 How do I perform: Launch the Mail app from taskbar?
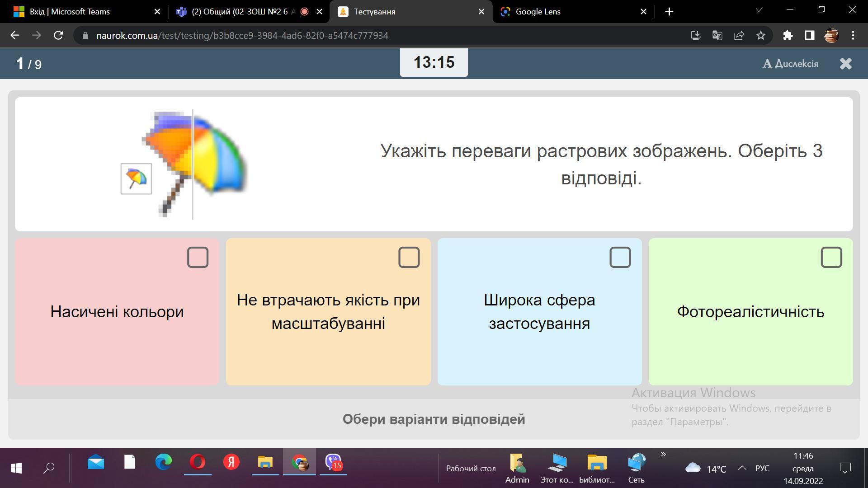[x=96, y=463]
